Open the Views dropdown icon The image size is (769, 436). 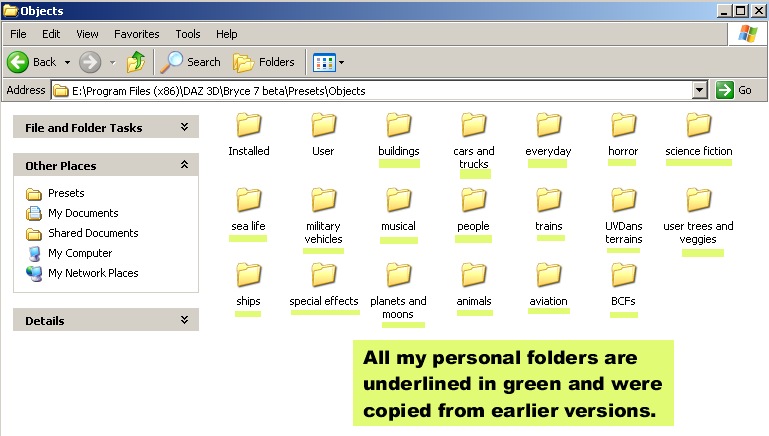tap(328, 62)
